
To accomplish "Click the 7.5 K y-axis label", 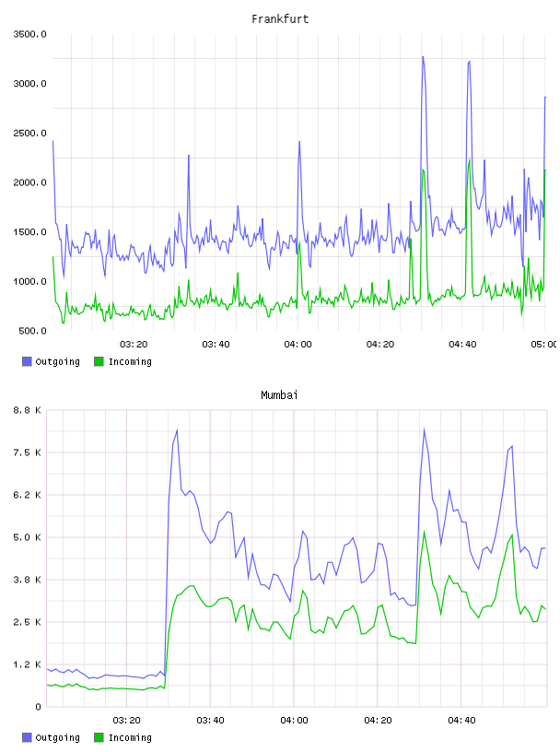I will [x=28, y=452].
